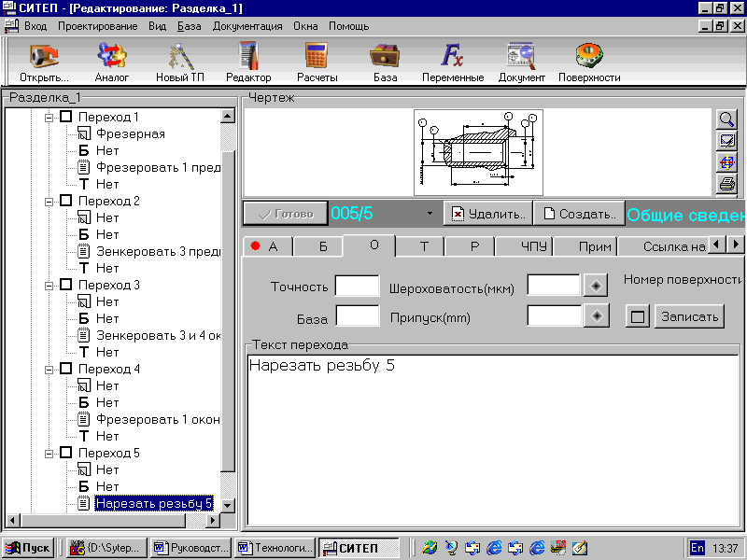
Task: Tick the Переход 4 checkbox
Action: [x=65, y=369]
